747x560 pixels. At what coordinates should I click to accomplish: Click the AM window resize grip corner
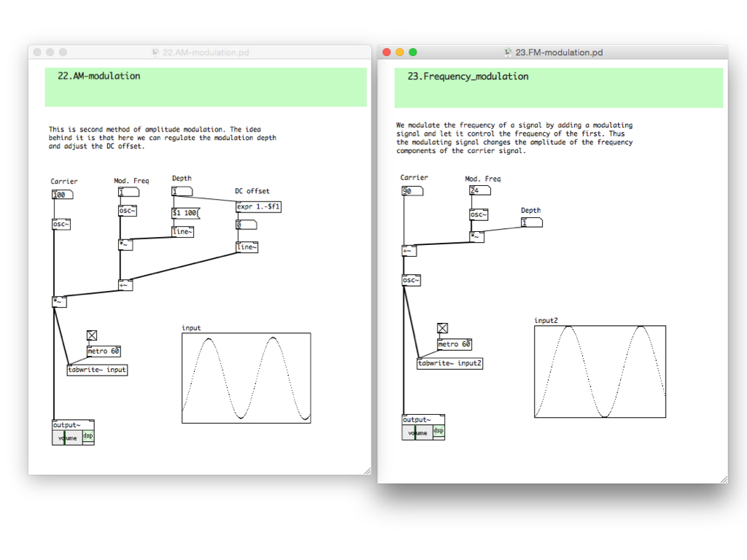pos(366,470)
